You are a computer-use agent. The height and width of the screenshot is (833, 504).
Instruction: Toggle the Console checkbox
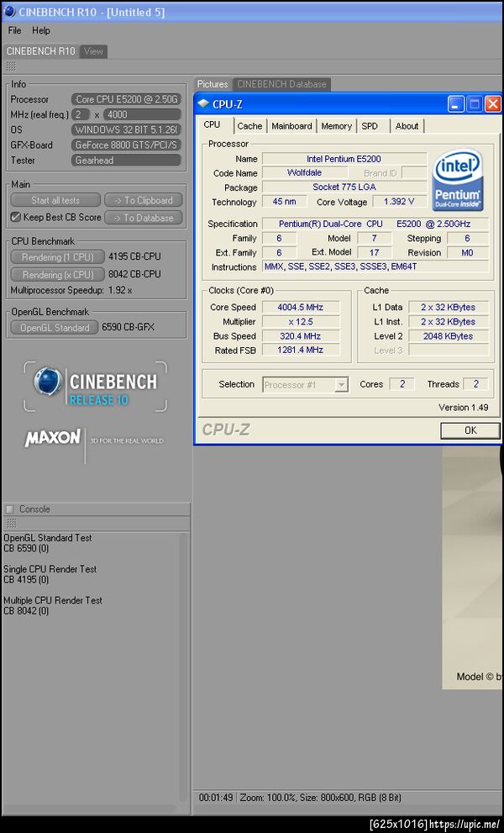tap(9, 509)
